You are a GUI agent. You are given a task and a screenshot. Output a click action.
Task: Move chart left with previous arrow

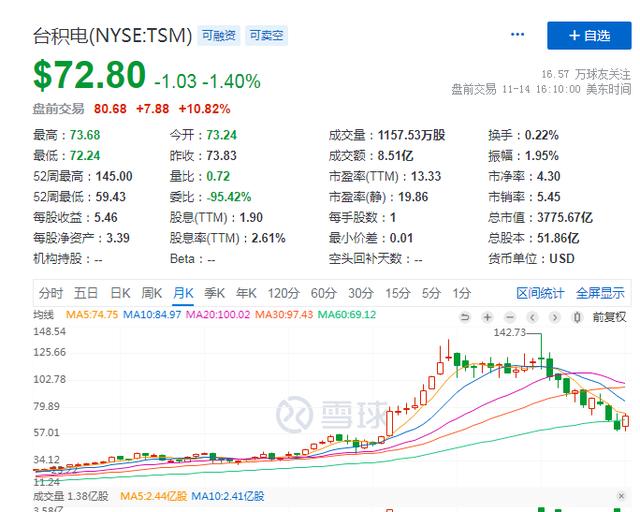(x=532, y=317)
